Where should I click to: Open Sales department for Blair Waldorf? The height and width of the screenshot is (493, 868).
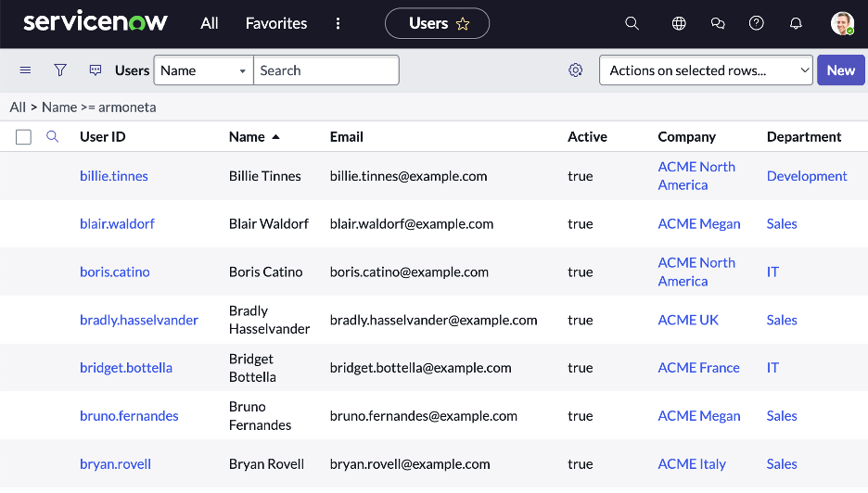tap(782, 224)
